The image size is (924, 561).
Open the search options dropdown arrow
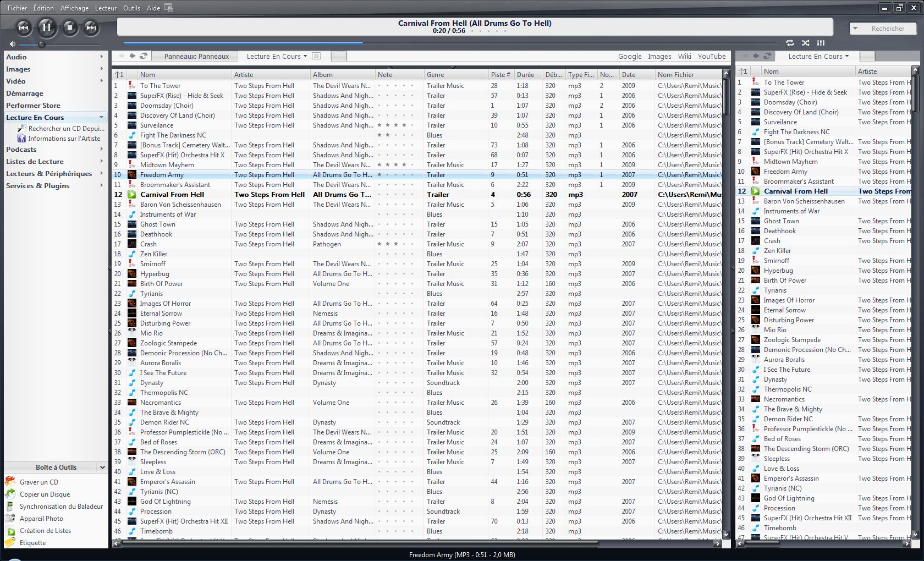coord(855,28)
